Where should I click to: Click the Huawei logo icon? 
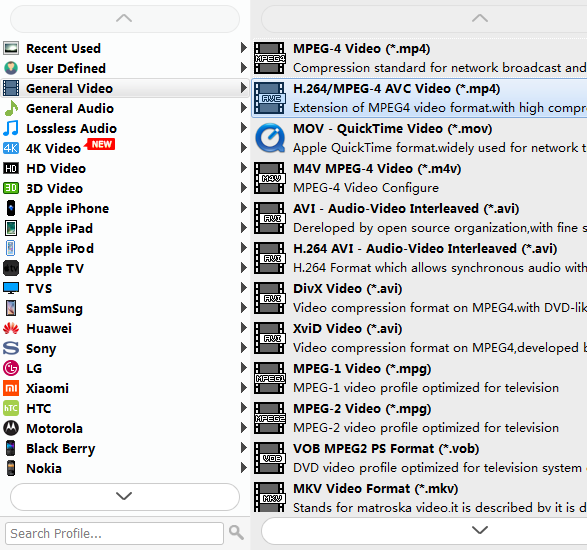(x=11, y=328)
